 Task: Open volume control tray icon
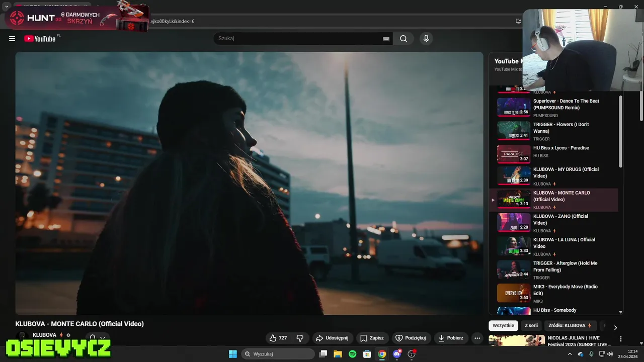coord(610,354)
